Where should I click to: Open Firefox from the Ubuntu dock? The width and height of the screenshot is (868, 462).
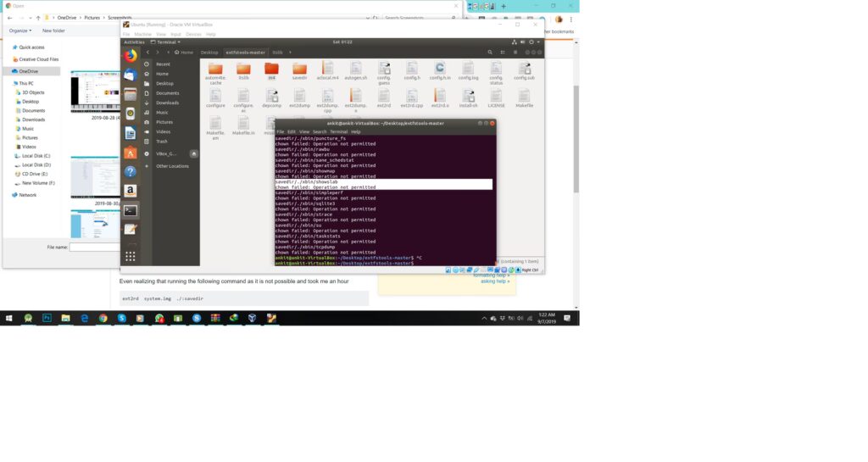point(131,56)
